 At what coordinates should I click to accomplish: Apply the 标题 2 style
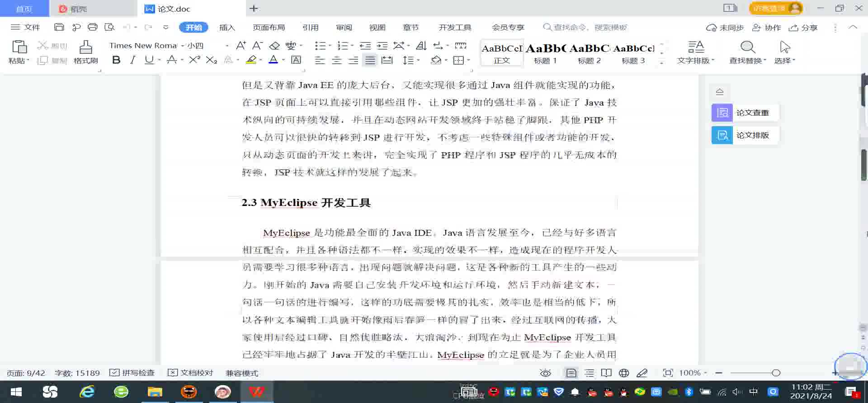coord(589,53)
